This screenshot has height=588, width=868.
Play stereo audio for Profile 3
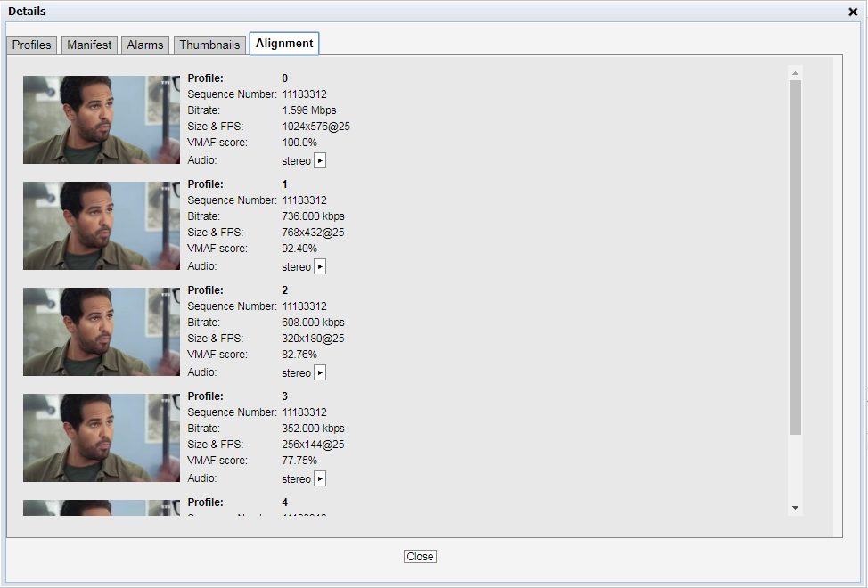[x=320, y=479]
